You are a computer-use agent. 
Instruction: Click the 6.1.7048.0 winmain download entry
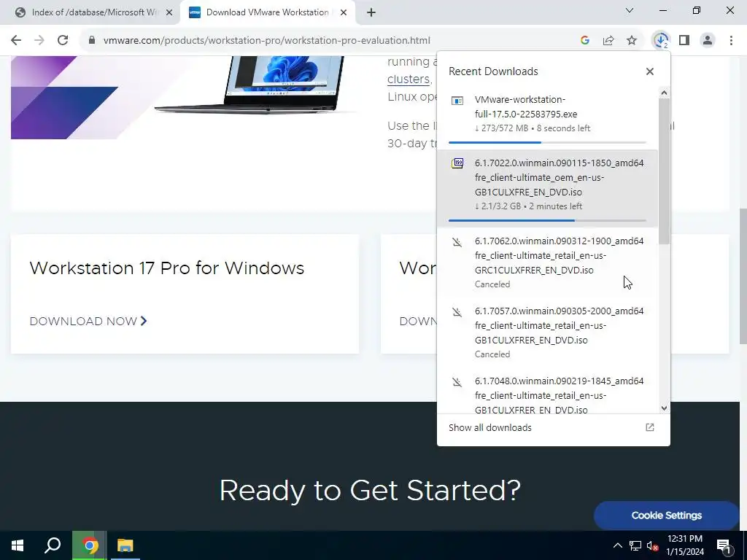[x=547, y=392]
